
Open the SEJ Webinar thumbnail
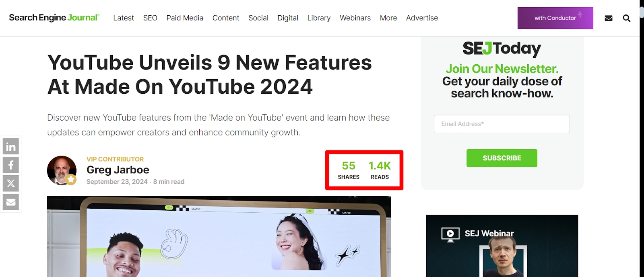(502, 246)
